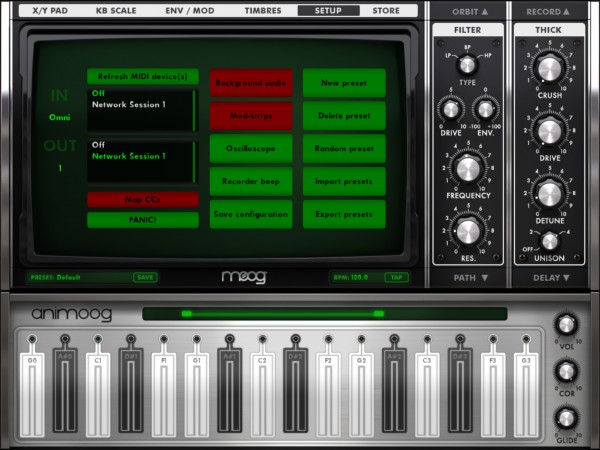Click MIDI OUT channel value 1

(x=60, y=168)
